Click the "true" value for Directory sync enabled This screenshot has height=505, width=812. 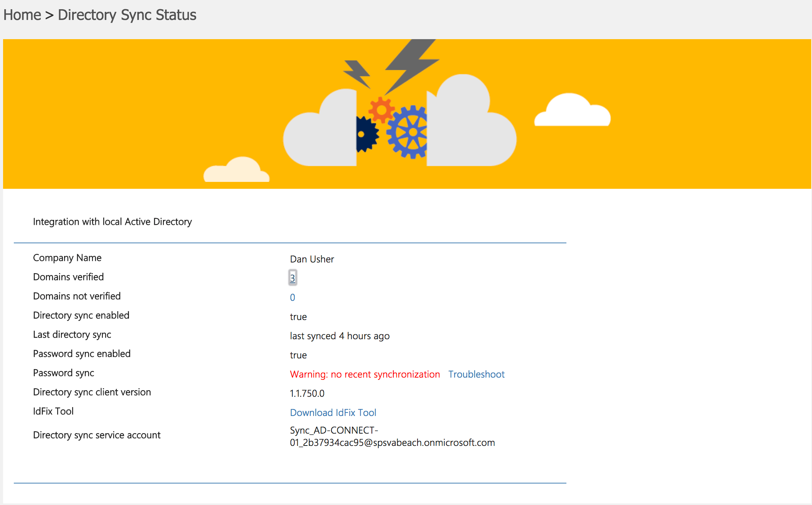pos(298,317)
